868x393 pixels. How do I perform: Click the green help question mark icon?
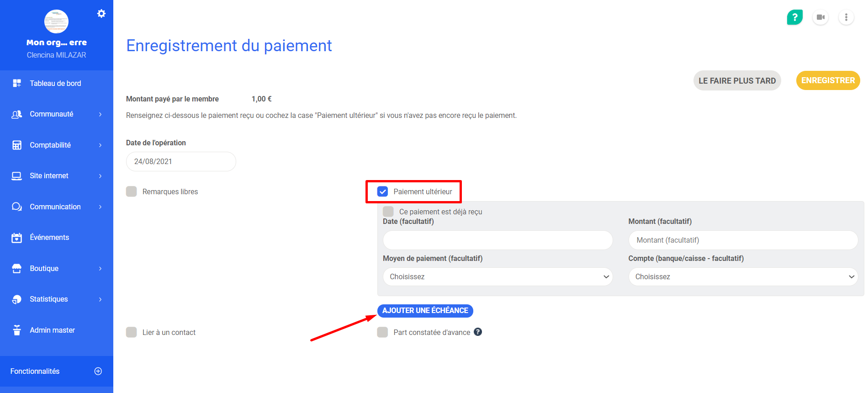795,17
